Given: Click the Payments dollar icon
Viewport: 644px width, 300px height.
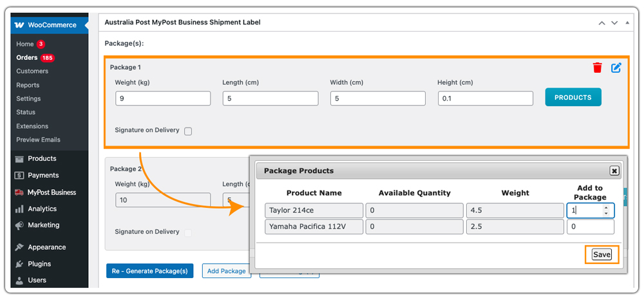Looking at the screenshot, I should point(19,176).
